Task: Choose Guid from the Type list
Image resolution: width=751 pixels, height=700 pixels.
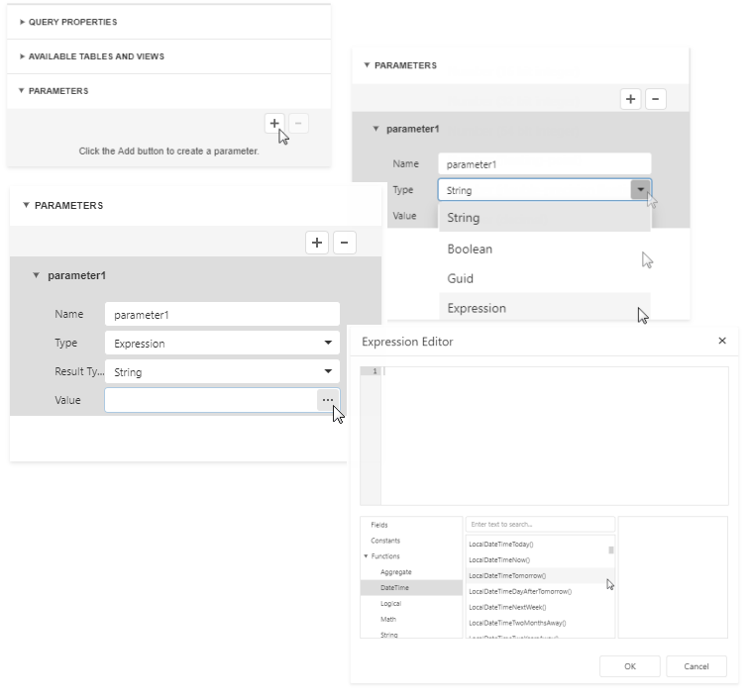Action: point(461,279)
